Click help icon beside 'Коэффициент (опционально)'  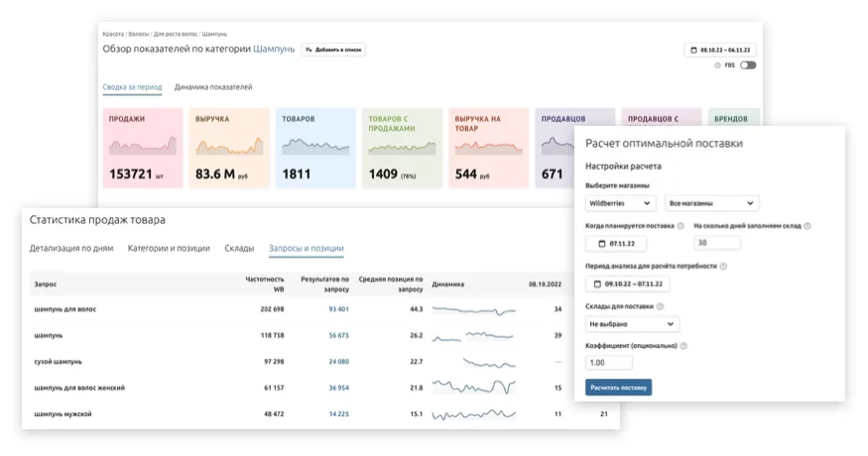point(682,346)
